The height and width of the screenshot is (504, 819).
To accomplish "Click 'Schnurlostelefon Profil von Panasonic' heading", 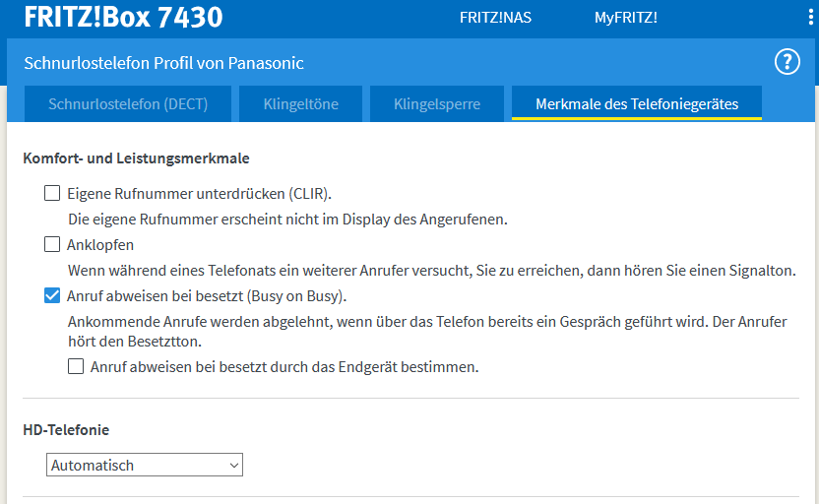I will 163,63.
